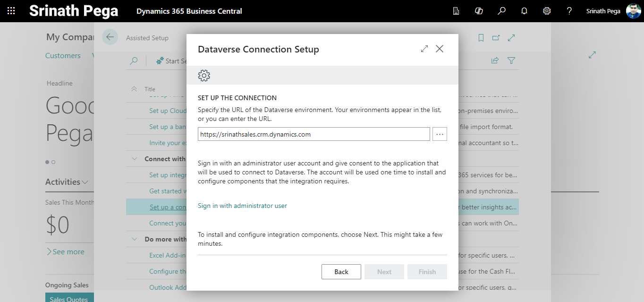Open Srinath Pega profile avatar
644x302 pixels.
pos(633,11)
